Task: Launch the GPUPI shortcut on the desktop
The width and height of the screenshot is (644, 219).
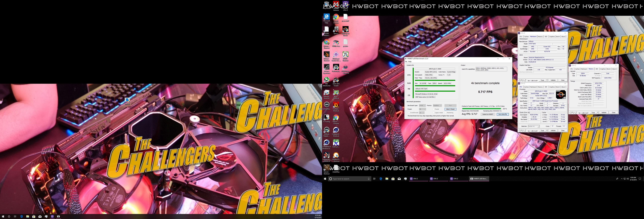Action: pyautogui.click(x=345, y=56)
